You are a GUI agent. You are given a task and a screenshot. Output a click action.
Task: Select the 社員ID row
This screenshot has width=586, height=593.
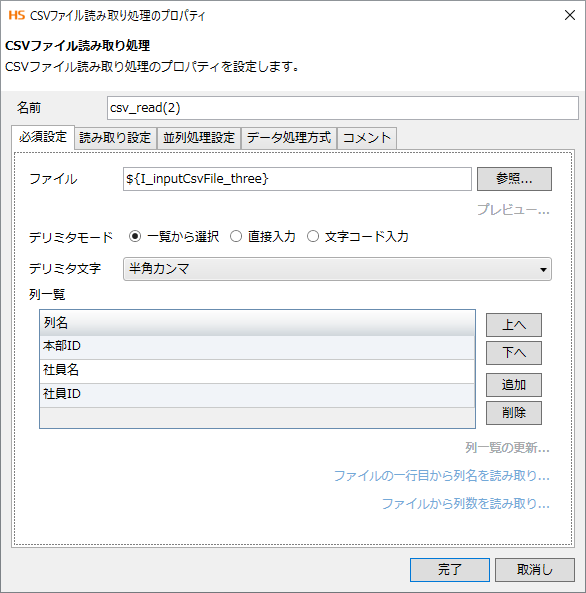257,395
